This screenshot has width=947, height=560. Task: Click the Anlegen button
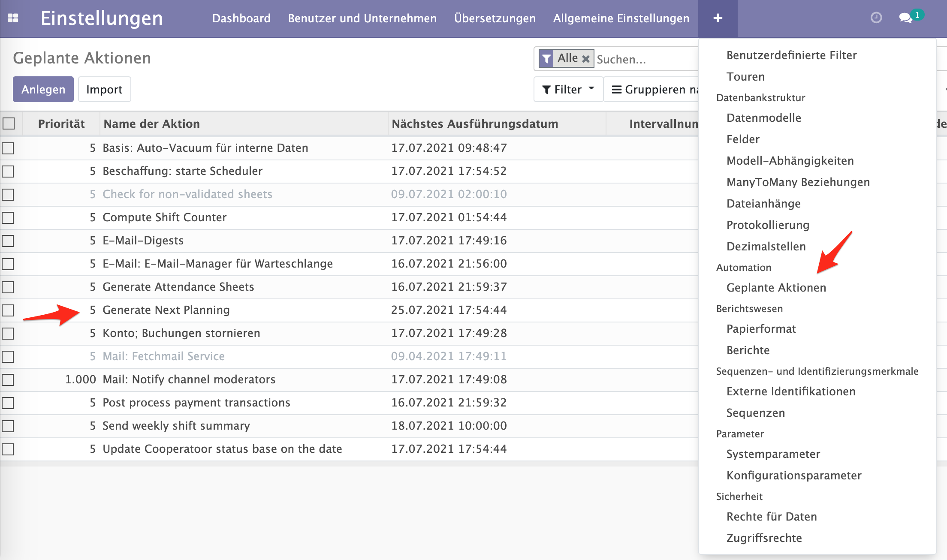coord(43,89)
